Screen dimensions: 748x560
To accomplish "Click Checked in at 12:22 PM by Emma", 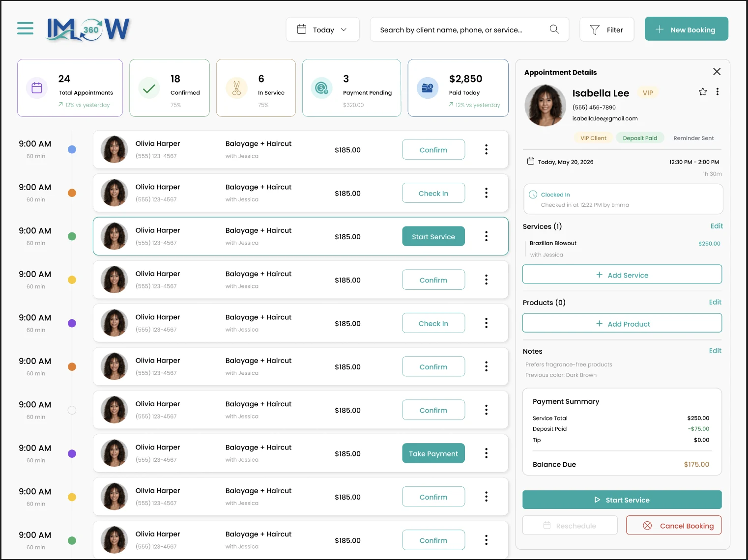I will (585, 205).
